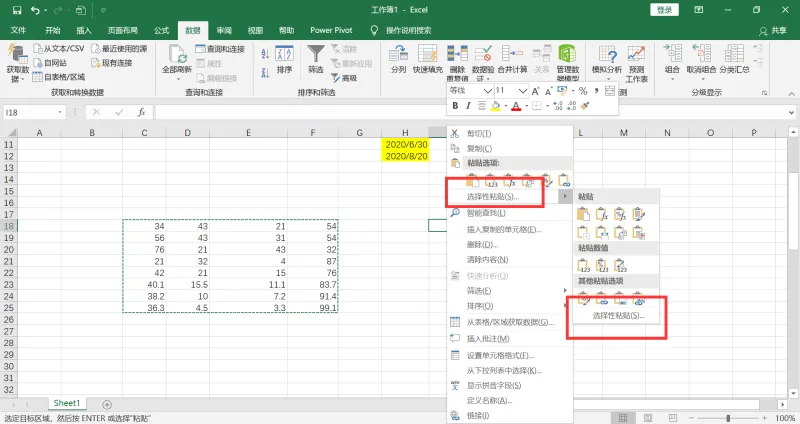Screen dimensions: 800x424
Task: Apply yellow fill color from mini toolbar
Action: (x=495, y=106)
